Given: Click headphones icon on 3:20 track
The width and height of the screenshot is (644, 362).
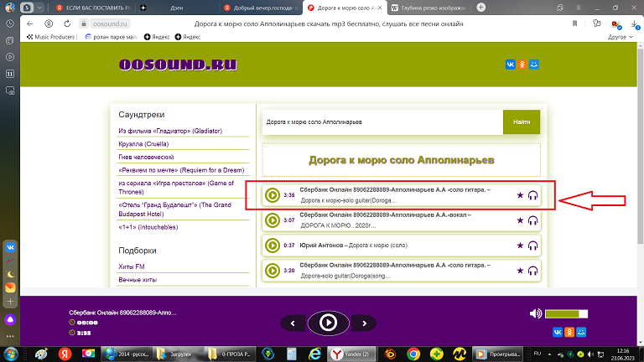Looking at the screenshot, I should pos(532,271).
